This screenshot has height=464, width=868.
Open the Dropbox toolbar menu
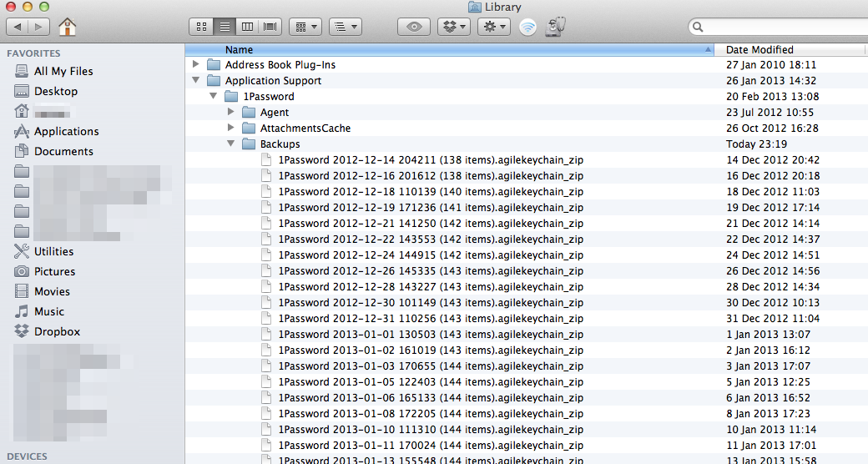[454, 27]
